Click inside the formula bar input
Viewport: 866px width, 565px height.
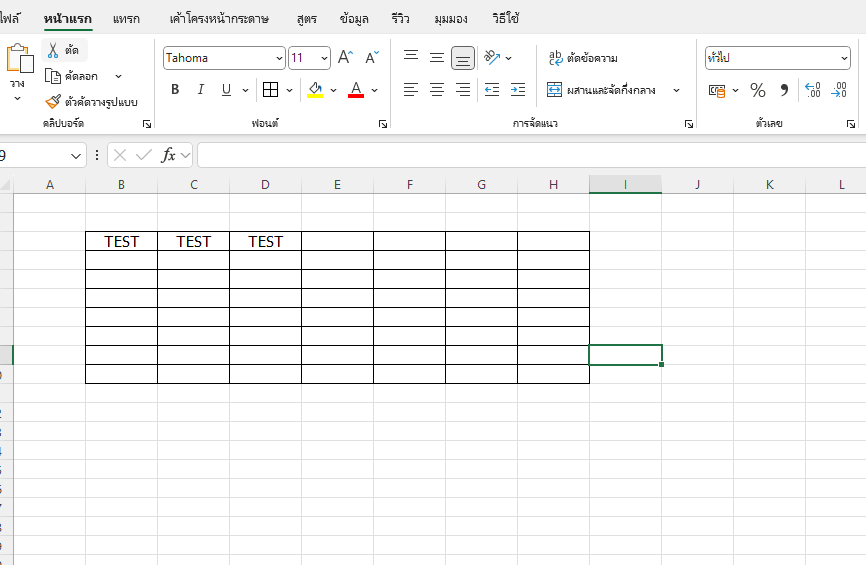531,155
